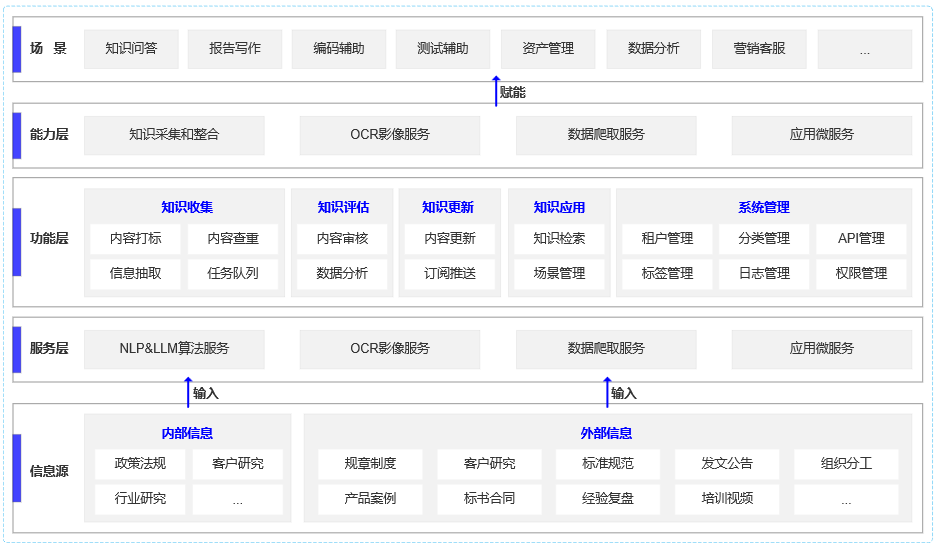Viewport: 936px width, 545px height.
Task: Choose the 内容打标 function box
Action: pos(135,239)
